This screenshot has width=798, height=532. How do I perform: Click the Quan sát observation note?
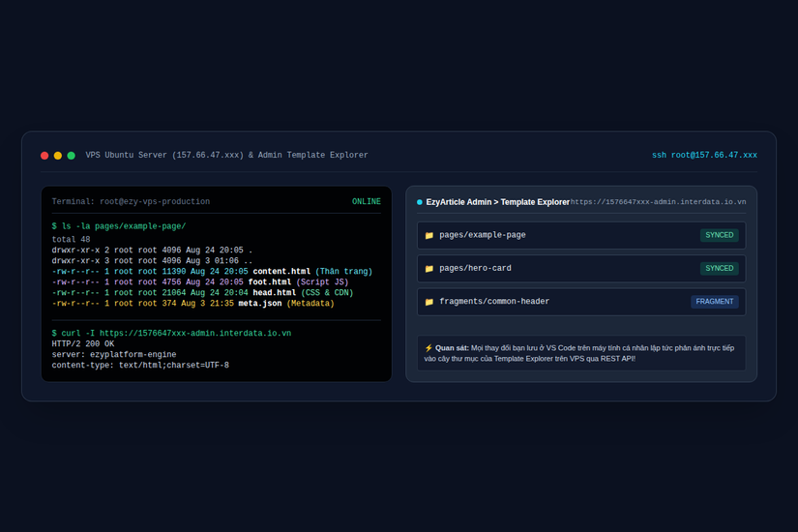[x=581, y=353]
